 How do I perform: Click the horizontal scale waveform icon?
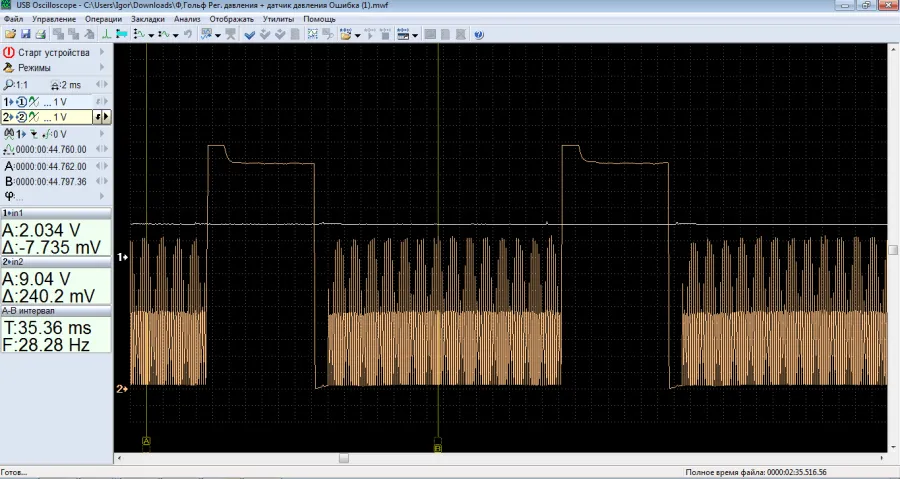(164, 34)
